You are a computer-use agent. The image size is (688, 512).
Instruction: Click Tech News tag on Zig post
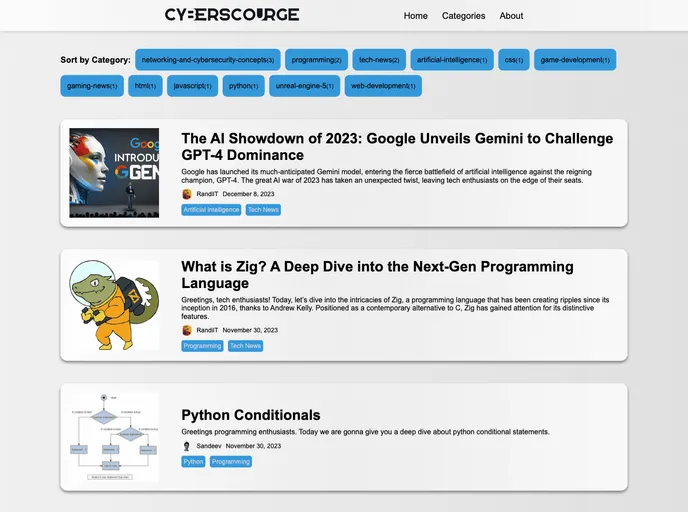[245, 346]
